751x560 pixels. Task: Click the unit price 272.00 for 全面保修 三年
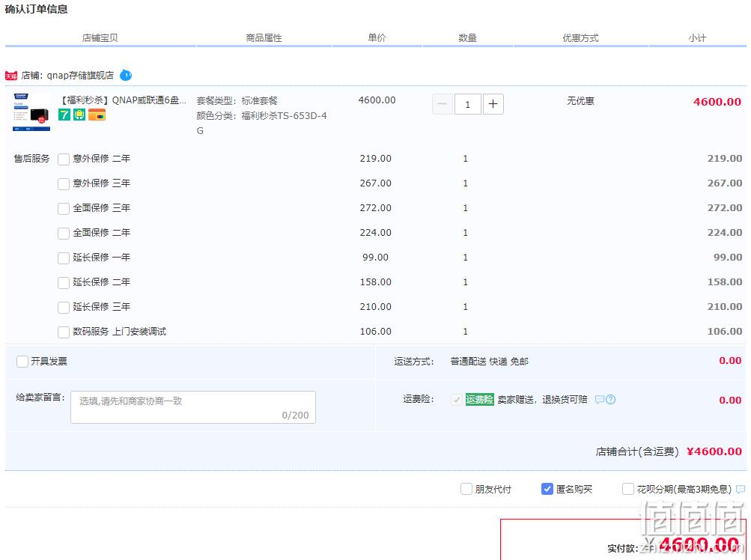point(376,208)
